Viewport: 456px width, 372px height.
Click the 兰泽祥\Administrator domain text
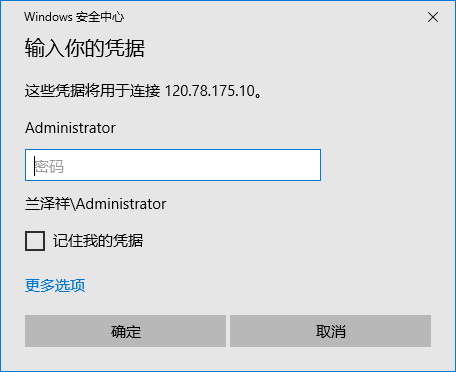pos(95,204)
